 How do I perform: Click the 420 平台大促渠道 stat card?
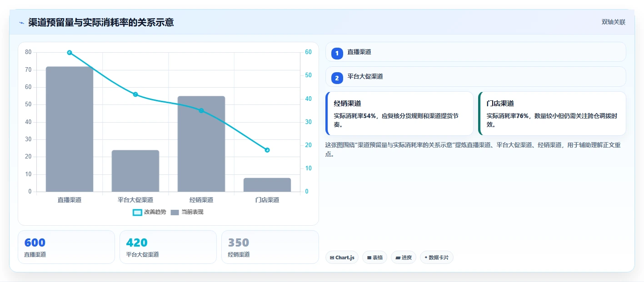coord(168,247)
